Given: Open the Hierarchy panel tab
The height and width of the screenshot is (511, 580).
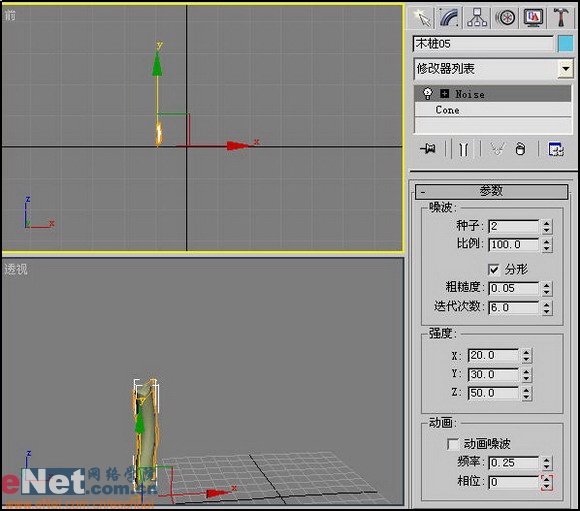Looking at the screenshot, I should [x=477, y=17].
